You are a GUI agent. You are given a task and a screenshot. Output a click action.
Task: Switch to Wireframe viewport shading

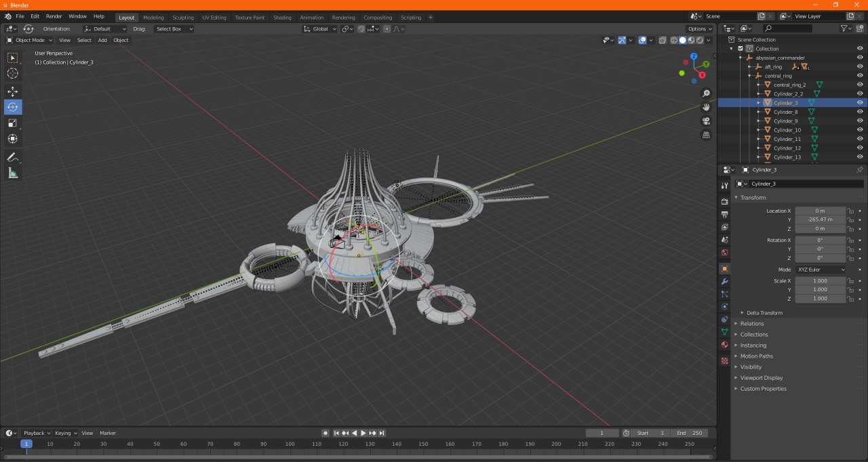click(674, 40)
